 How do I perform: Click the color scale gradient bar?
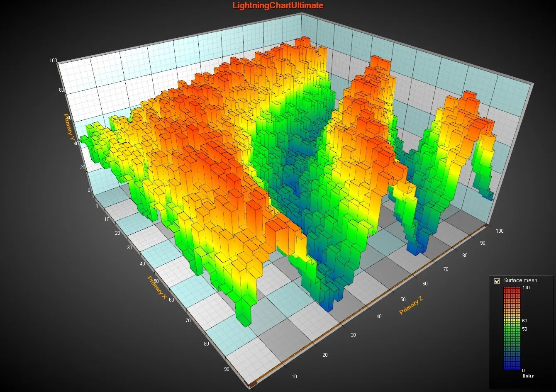tap(512, 328)
